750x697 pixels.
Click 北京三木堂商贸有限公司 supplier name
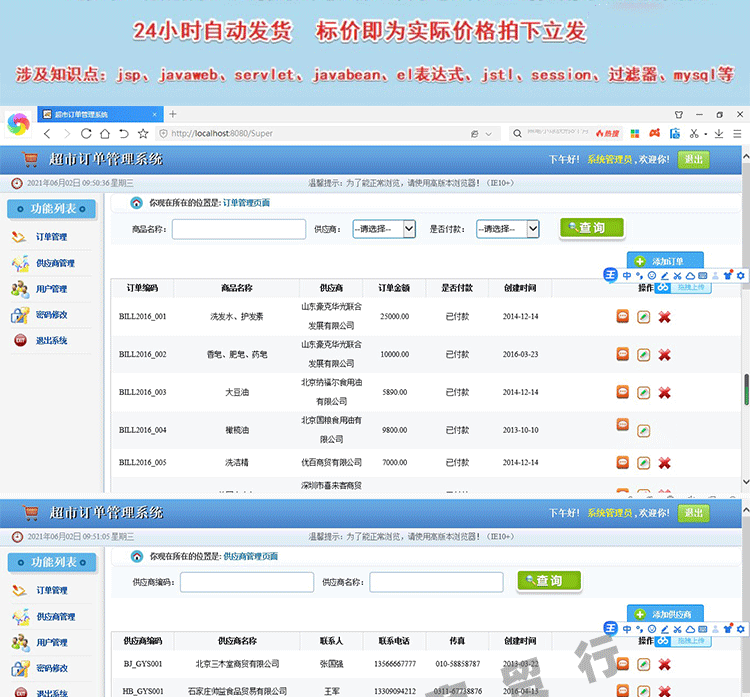(237, 664)
